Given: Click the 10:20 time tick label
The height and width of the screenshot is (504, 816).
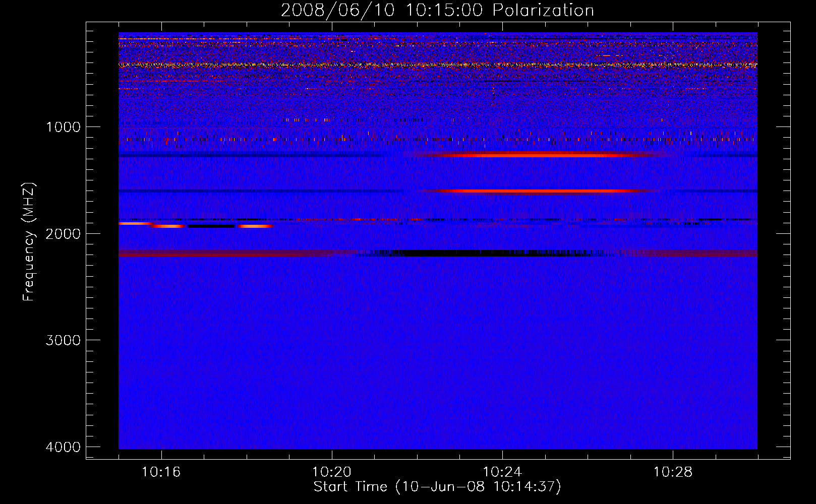Looking at the screenshot, I should click(x=331, y=472).
